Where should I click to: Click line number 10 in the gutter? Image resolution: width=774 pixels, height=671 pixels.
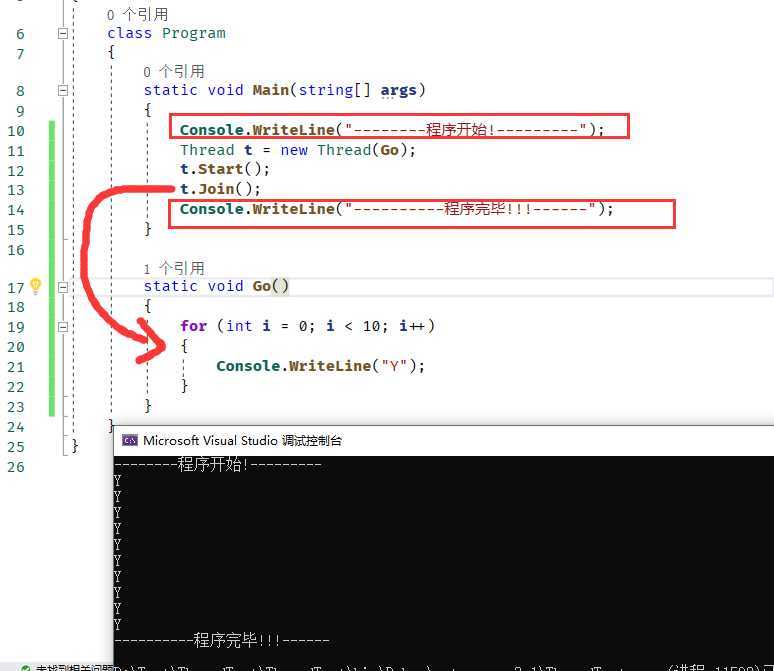16,131
